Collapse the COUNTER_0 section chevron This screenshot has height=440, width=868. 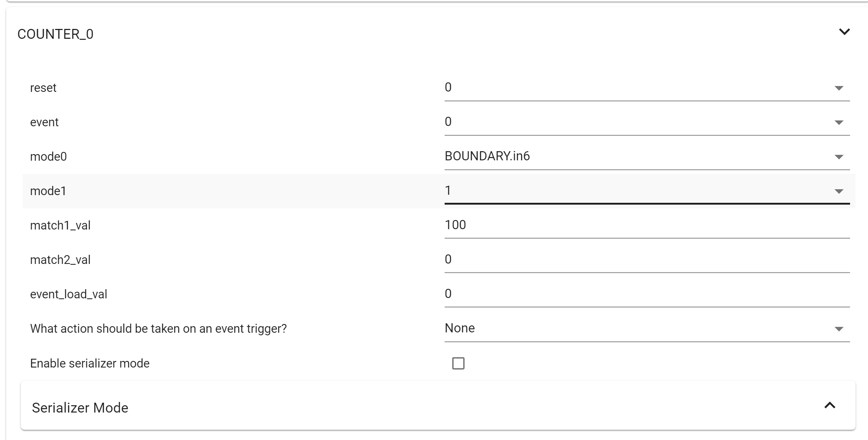844,32
